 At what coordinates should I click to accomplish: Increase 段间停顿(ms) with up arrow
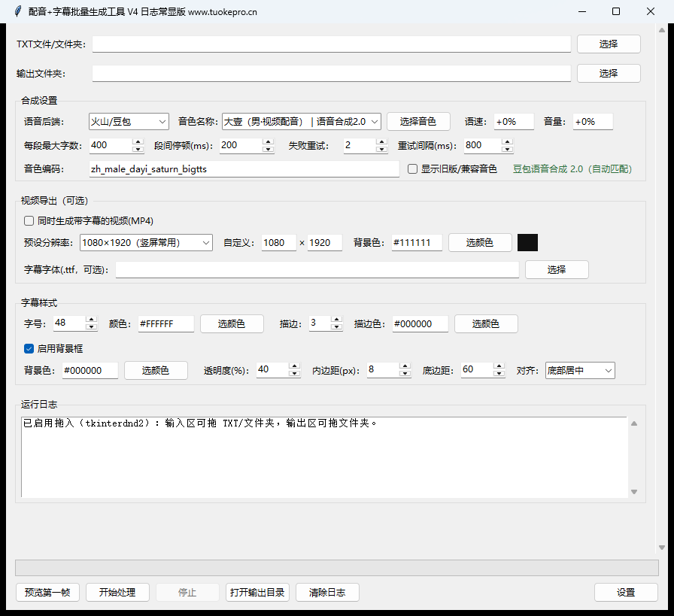click(269, 141)
